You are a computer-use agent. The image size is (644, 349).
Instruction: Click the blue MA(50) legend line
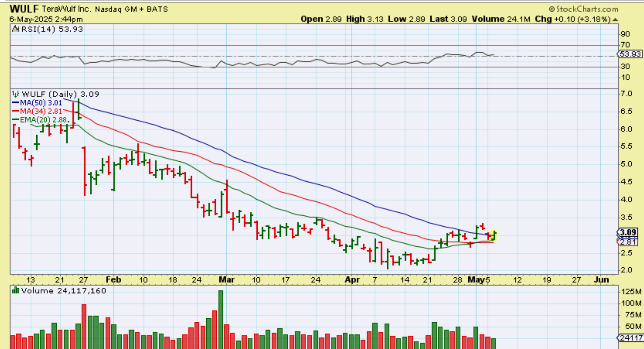point(15,103)
